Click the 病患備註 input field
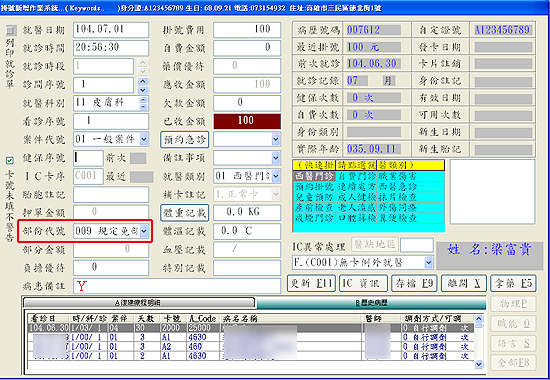This screenshot has width=550, height=380. click(x=177, y=286)
